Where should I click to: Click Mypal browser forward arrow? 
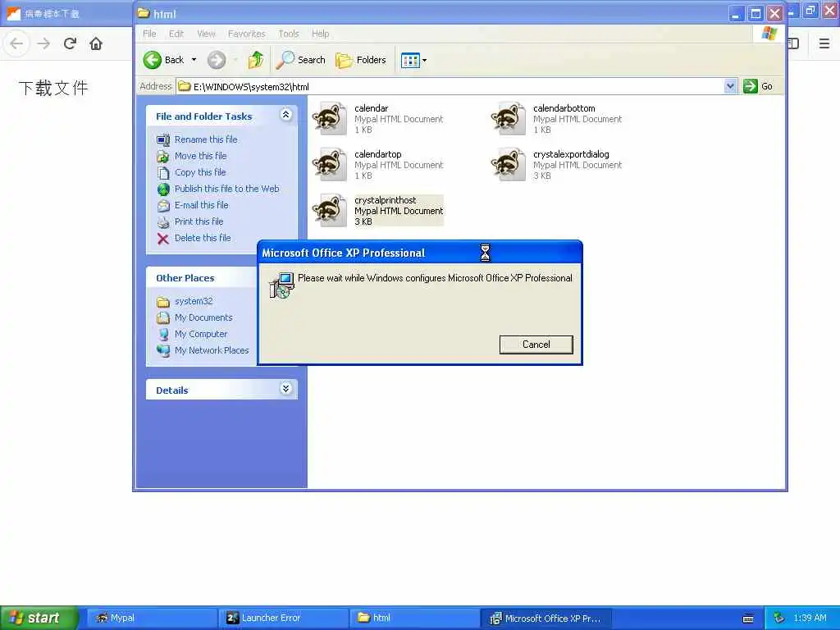(x=43, y=43)
